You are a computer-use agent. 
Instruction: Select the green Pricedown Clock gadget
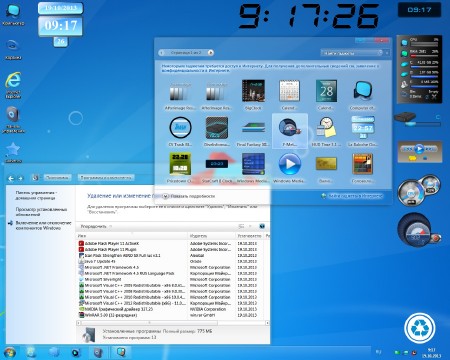(180, 168)
